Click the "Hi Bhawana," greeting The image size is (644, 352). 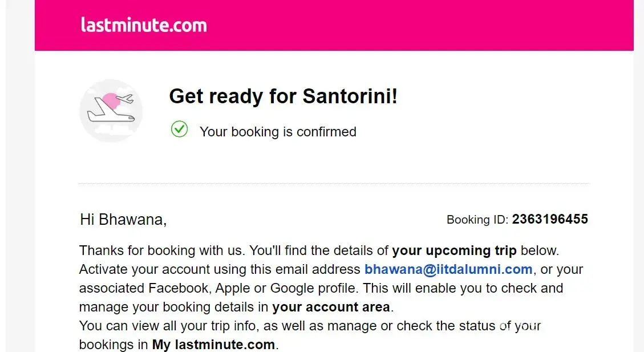123,220
